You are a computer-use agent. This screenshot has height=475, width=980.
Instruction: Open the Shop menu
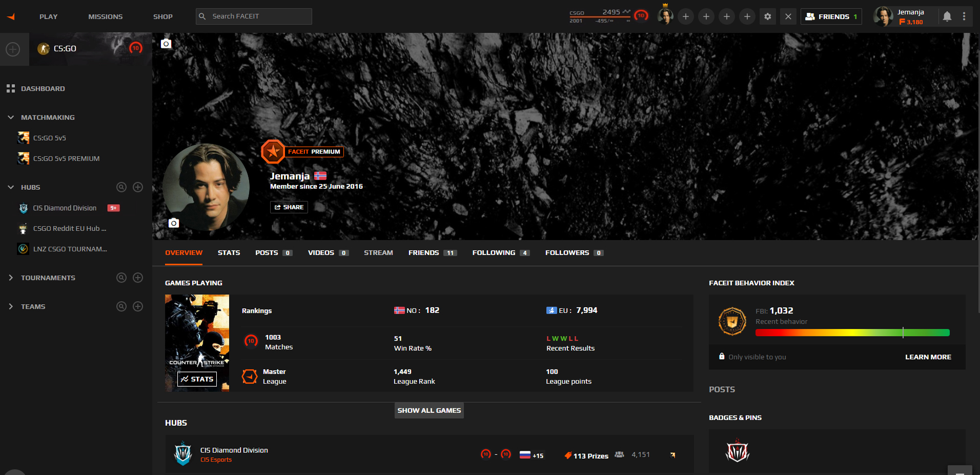click(162, 16)
